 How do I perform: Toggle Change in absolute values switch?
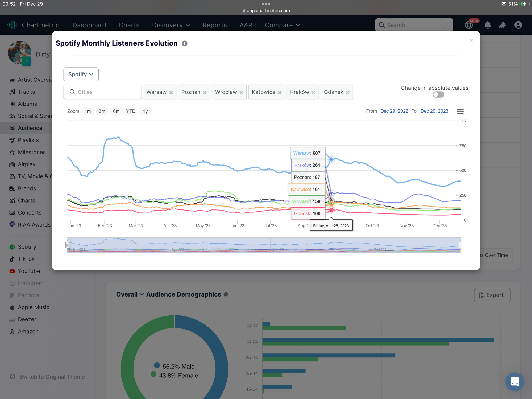click(438, 94)
